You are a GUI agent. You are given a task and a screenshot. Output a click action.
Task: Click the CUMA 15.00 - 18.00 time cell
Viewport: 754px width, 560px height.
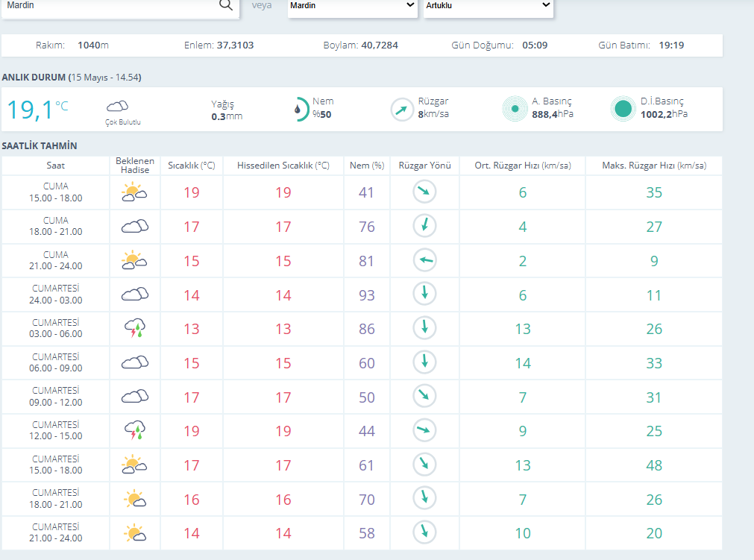click(56, 192)
